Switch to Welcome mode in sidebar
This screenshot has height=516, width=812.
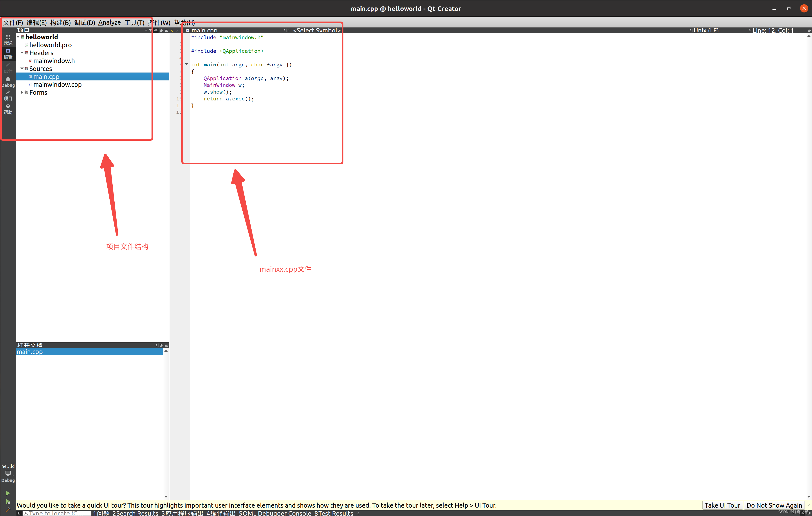click(8, 40)
